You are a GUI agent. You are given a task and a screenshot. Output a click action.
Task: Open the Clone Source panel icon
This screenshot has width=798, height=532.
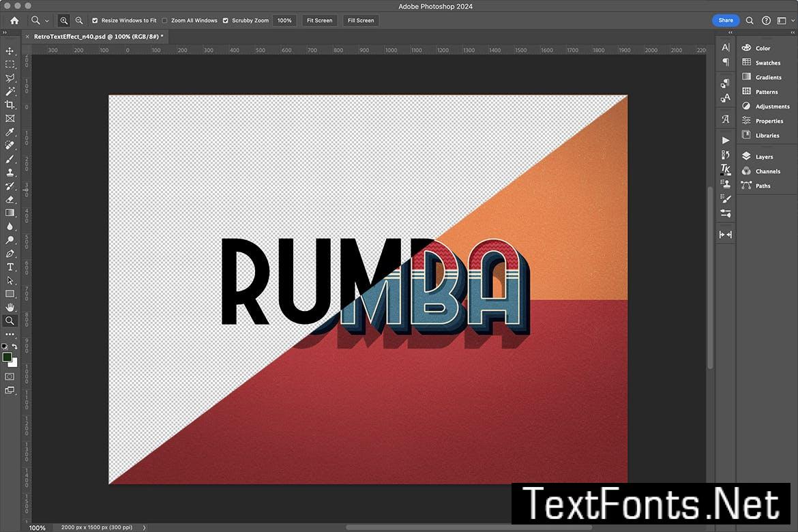pyautogui.click(x=726, y=183)
